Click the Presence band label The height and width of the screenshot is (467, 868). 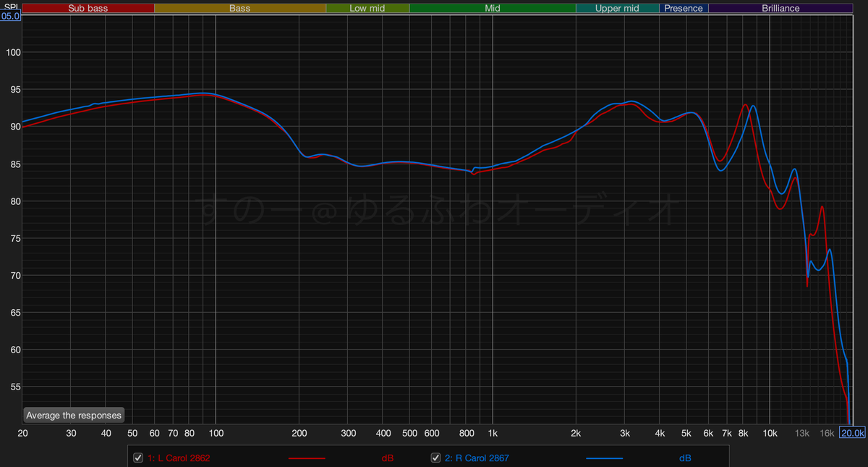(684, 9)
